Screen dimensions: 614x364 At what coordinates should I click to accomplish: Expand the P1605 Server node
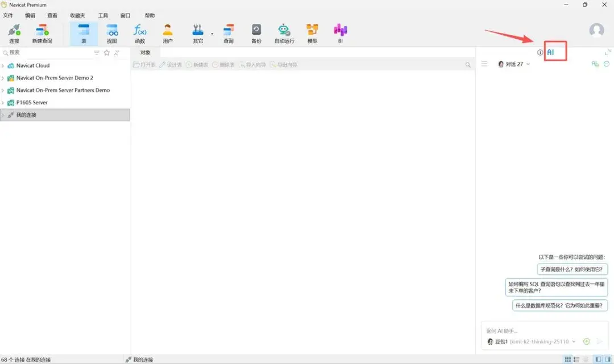coord(3,103)
